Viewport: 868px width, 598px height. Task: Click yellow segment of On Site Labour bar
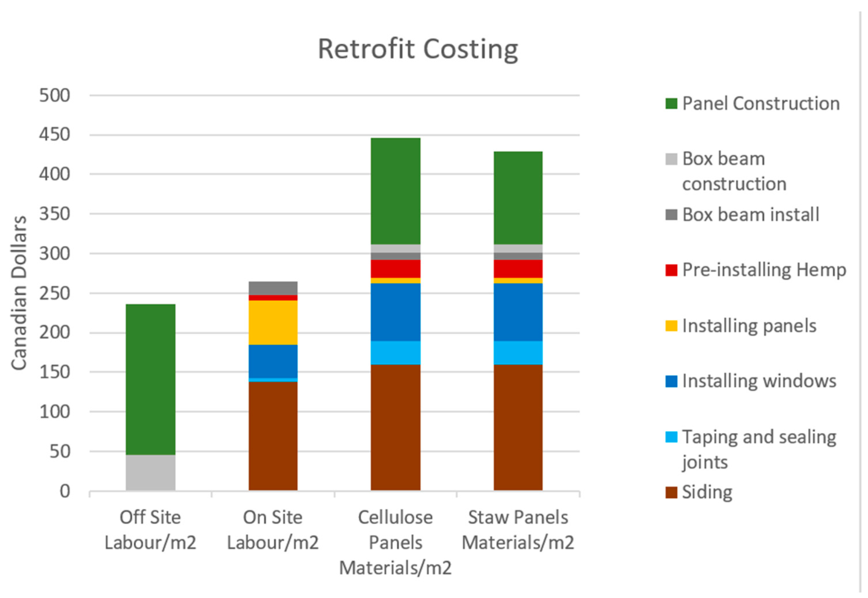273,322
